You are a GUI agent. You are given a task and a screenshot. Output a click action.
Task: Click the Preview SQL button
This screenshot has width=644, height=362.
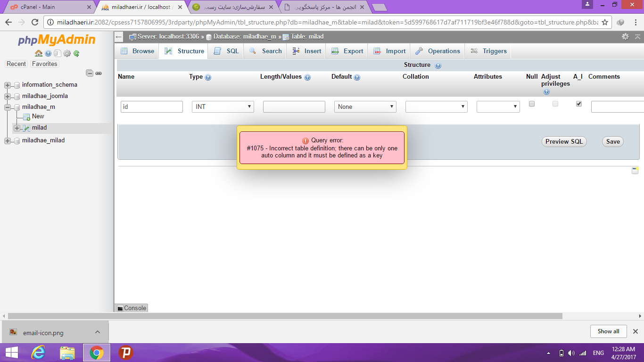[564, 141]
